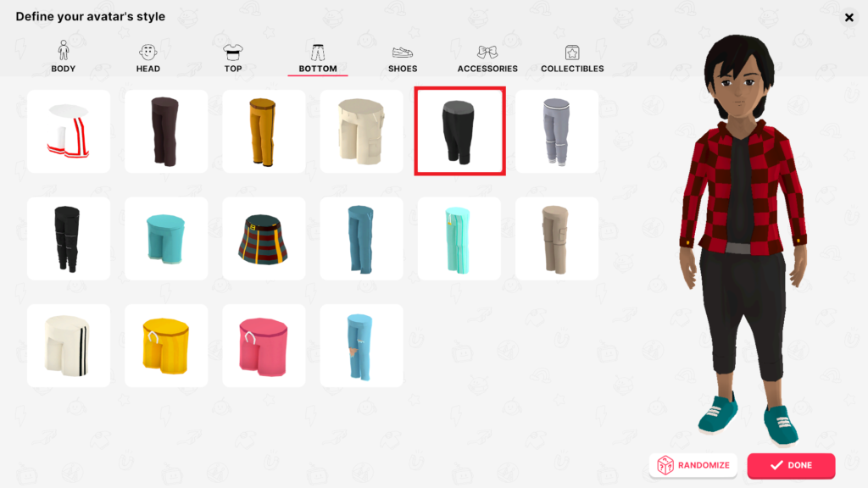Open the Collectibles tab
The height and width of the screenshot is (488, 868).
click(x=572, y=58)
